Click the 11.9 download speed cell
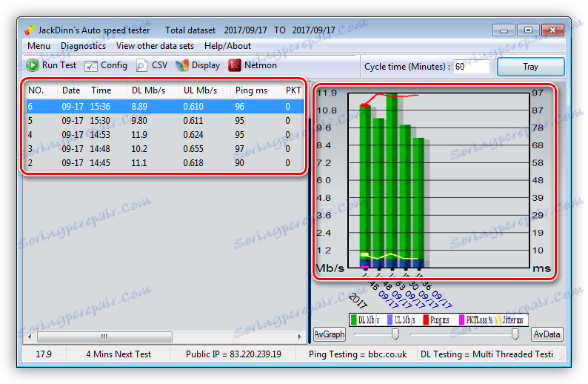Screen dimensions: 588x384 [139, 135]
